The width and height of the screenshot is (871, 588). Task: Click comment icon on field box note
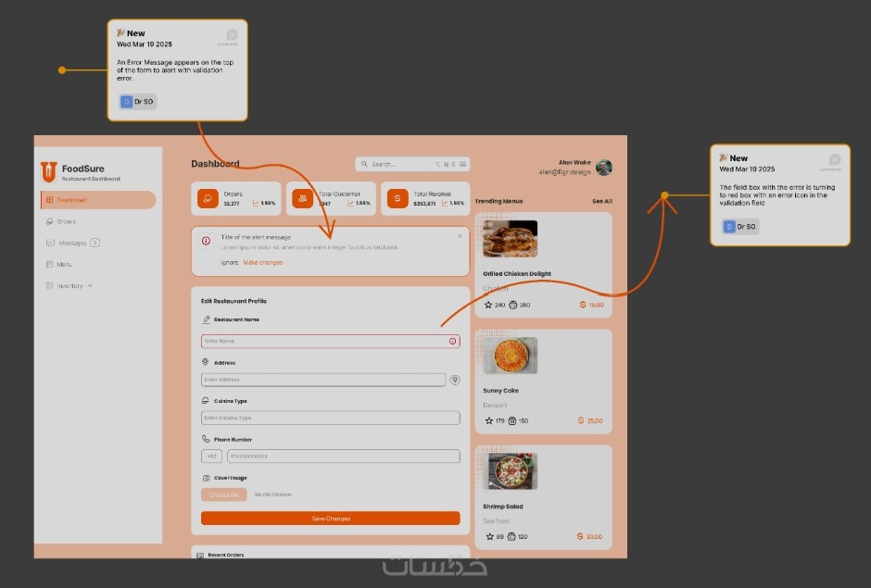coord(835,160)
